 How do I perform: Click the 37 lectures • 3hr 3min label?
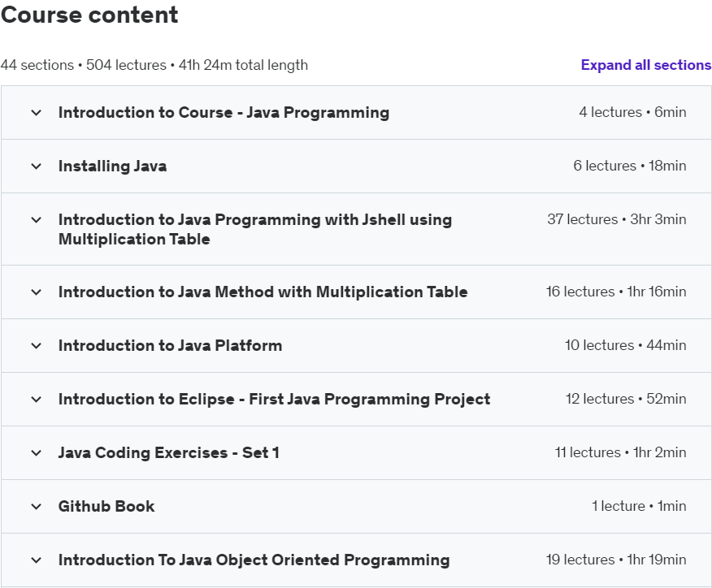coord(616,219)
